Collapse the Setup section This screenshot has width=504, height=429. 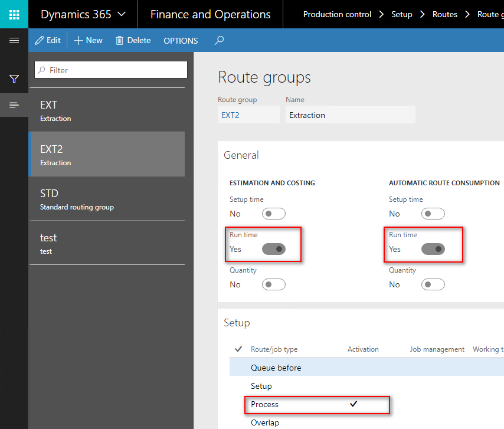tap(238, 322)
